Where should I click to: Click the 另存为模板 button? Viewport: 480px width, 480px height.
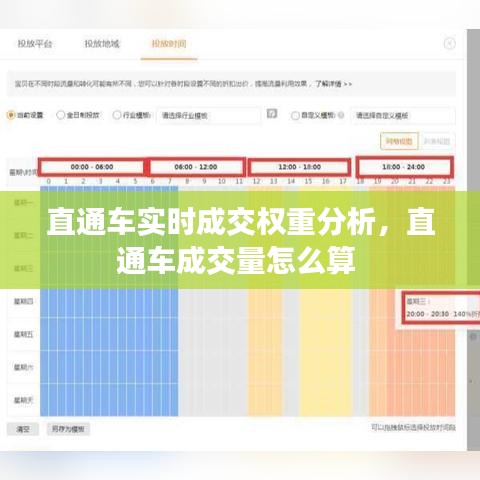click(x=68, y=429)
